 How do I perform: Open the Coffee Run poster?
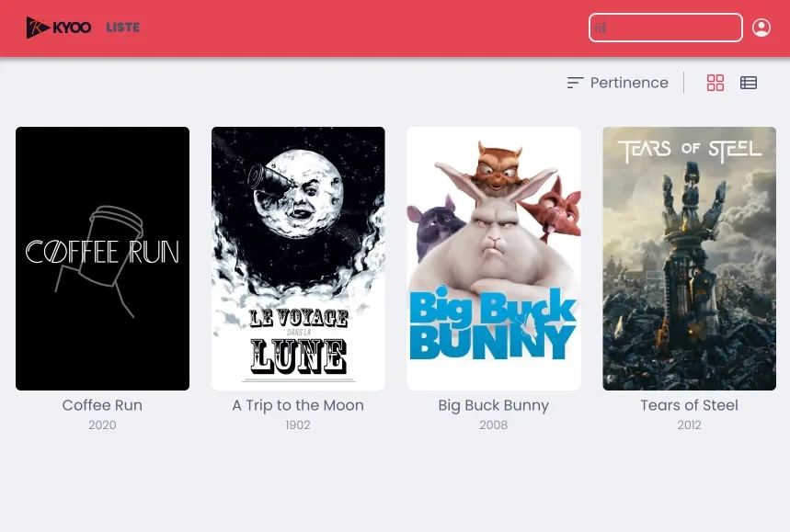click(x=102, y=258)
